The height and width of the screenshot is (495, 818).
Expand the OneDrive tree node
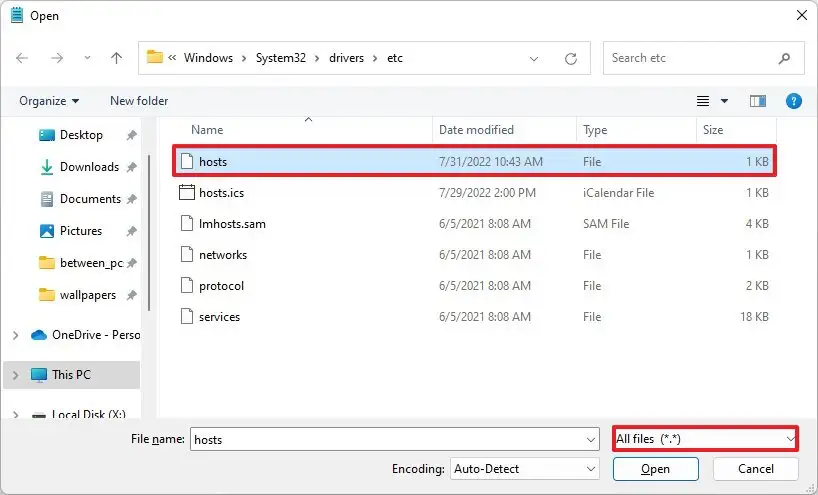click(13, 335)
